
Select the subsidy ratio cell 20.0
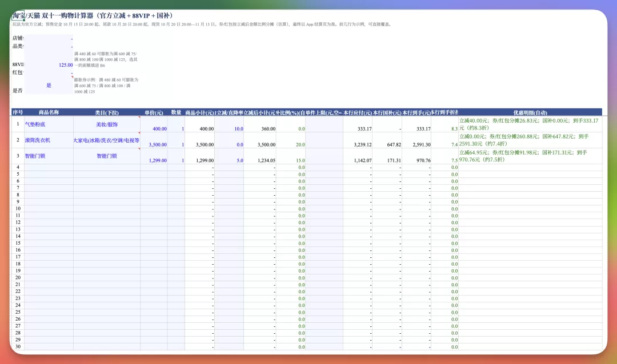(x=291, y=140)
